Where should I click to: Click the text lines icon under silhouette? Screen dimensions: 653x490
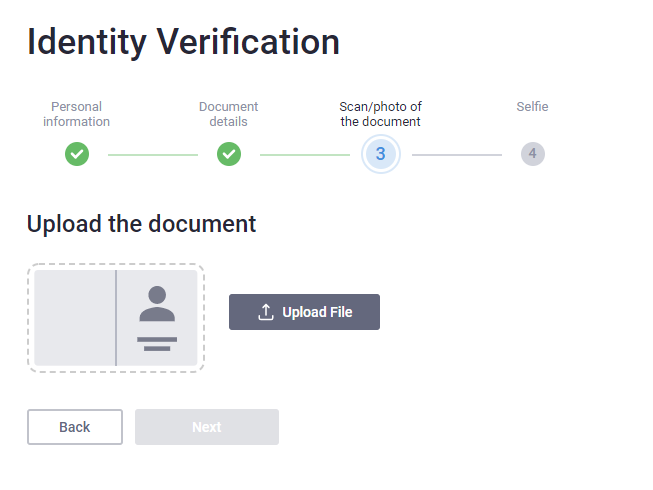pyautogui.click(x=157, y=344)
